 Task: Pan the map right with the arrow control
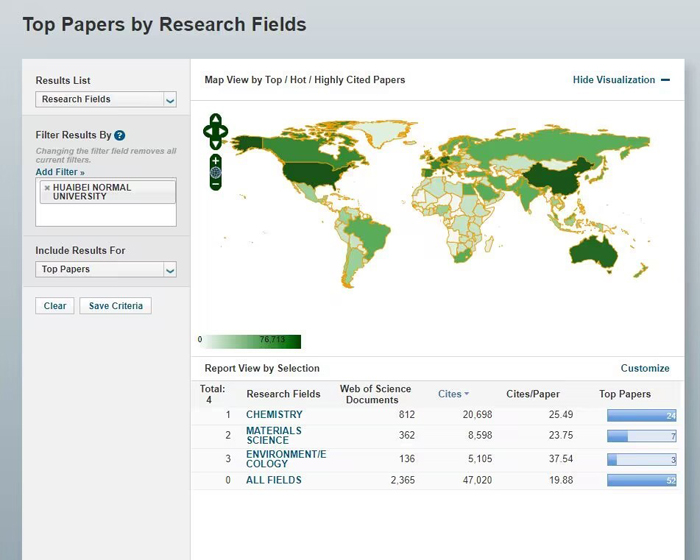224,130
